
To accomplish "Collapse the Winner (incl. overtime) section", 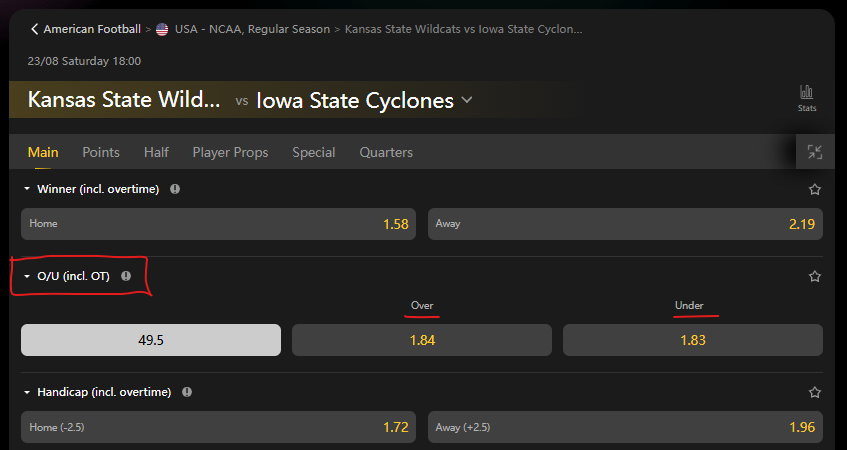I will pos(27,189).
